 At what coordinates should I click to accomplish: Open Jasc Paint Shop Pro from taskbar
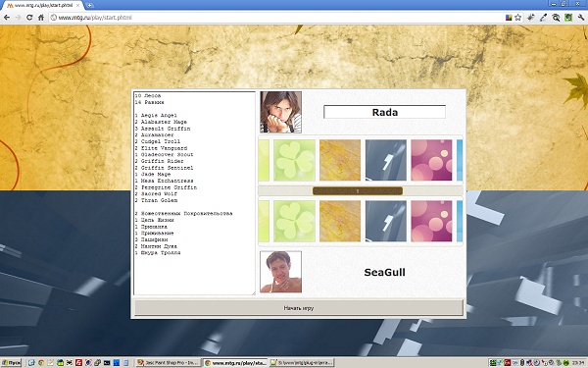169,363
